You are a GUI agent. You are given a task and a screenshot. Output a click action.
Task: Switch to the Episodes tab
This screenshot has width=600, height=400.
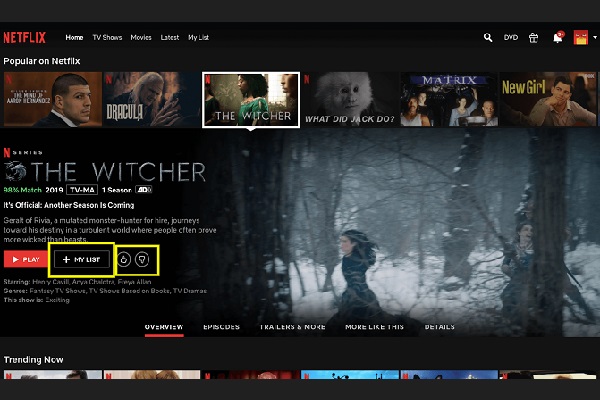click(x=222, y=327)
